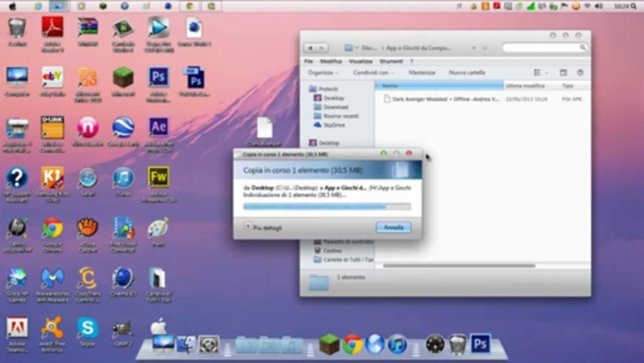Open the File menu in Explorer
The width and height of the screenshot is (644, 363).
[309, 61]
